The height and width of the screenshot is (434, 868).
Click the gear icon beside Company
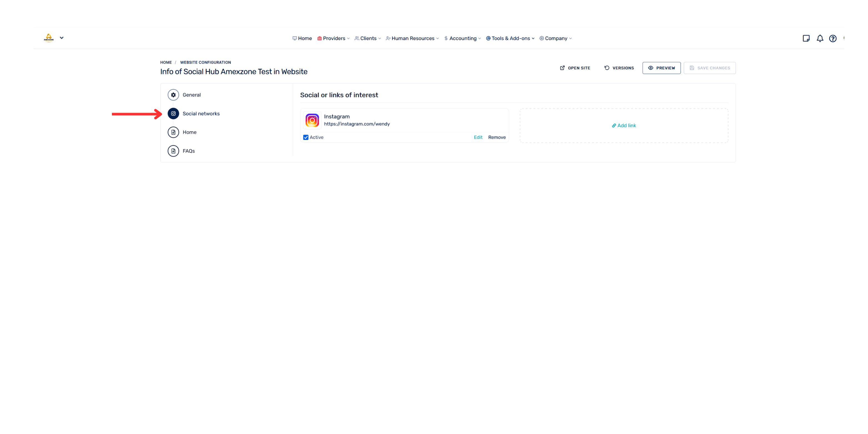542,38
